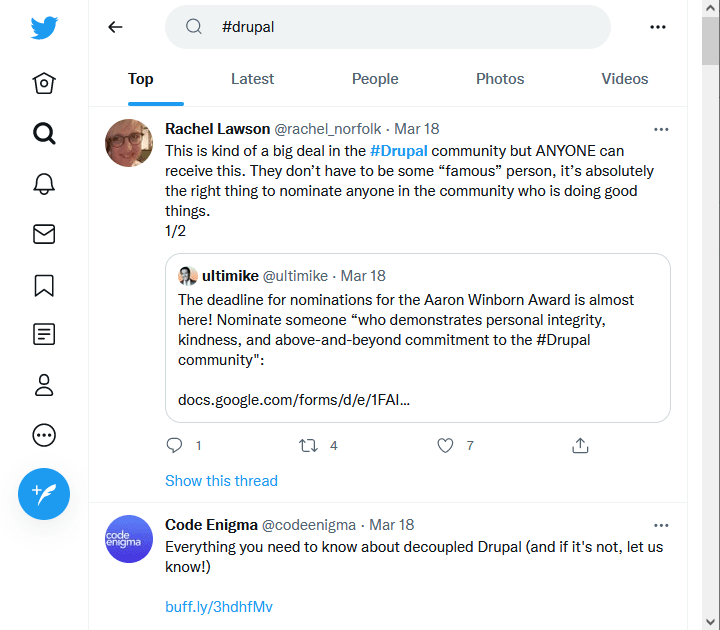Click the Twitter bird logo

[44, 28]
